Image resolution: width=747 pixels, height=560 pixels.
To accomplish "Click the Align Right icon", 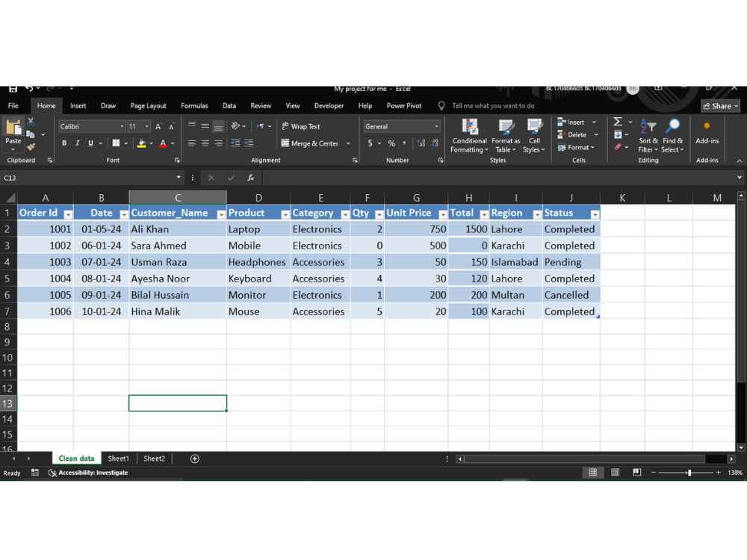I will pos(218,143).
